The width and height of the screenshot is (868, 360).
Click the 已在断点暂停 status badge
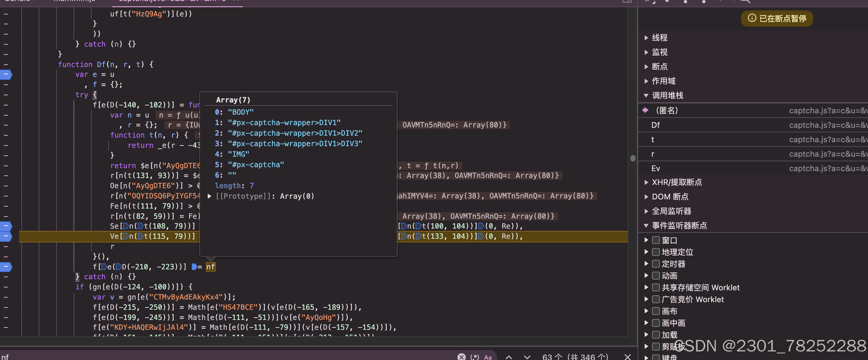[x=777, y=18]
